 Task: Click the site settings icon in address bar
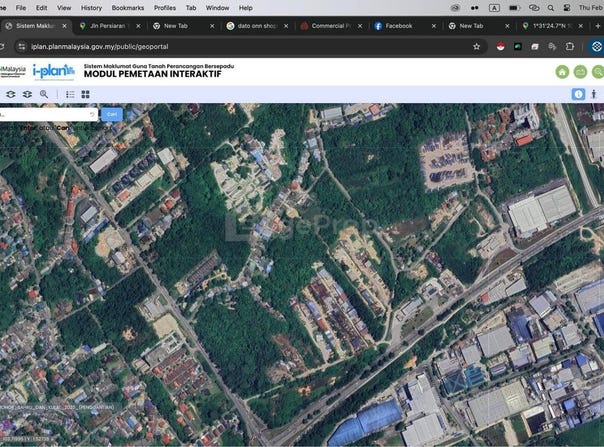[22, 47]
